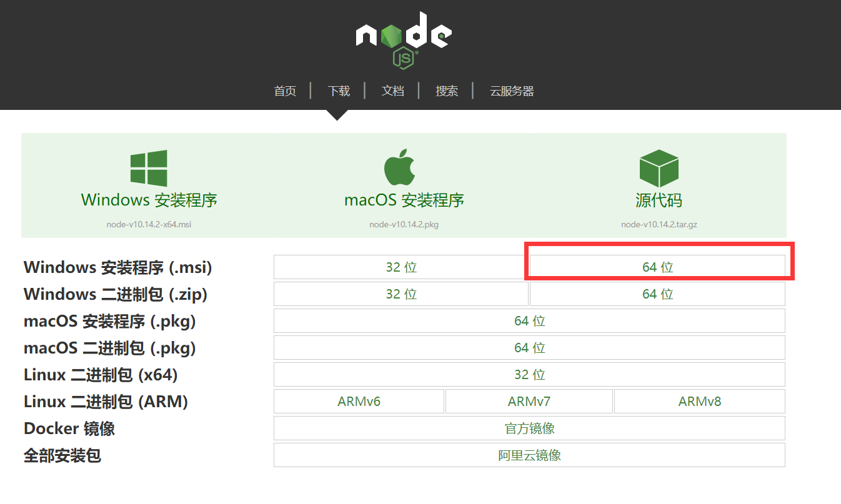Click the Windows 安装程序 (.msi) row label
The height and width of the screenshot is (504, 841).
click(x=118, y=267)
